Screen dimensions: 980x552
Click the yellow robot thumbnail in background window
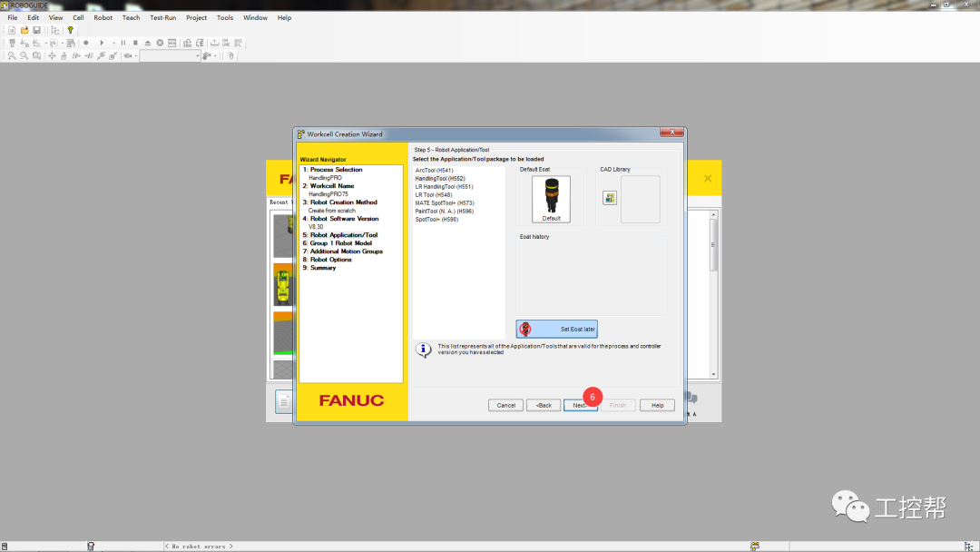pyautogui.click(x=283, y=284)
